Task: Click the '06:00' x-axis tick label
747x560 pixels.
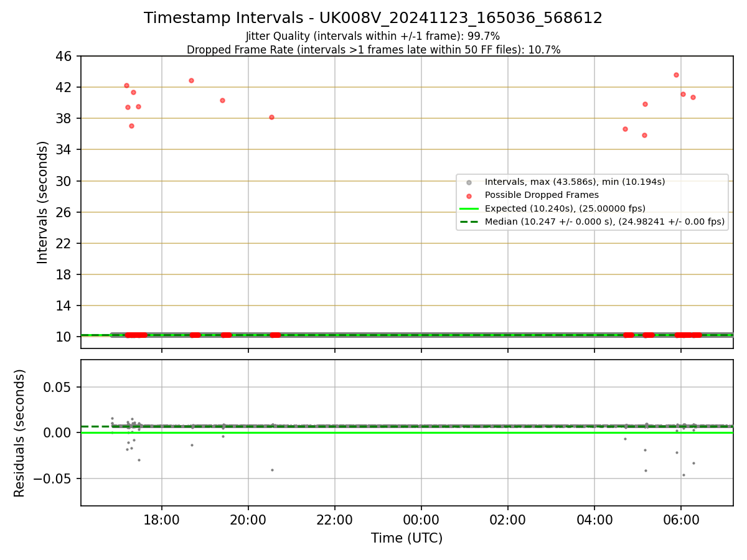Action: 681,519
